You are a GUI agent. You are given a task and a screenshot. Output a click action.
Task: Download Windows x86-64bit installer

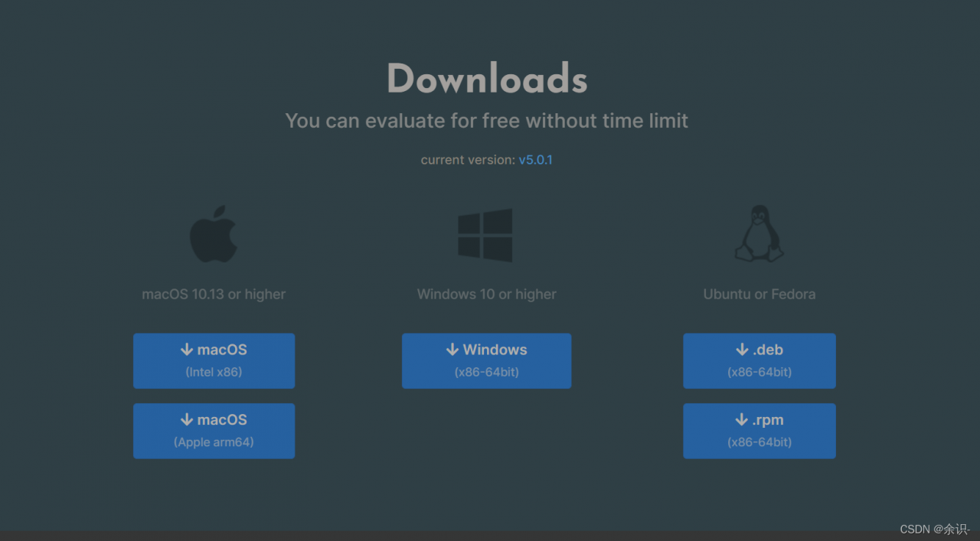[x=486, y=360]
